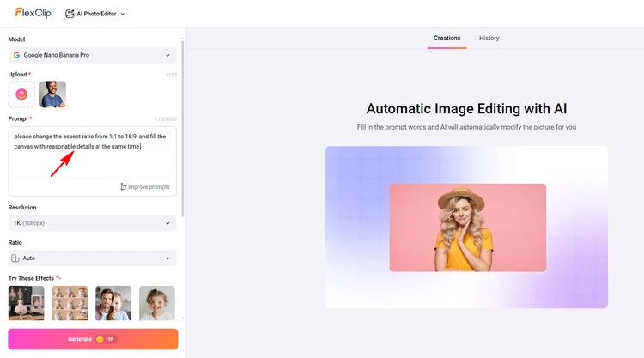The height and width of the screenshot is (358, 644).
Task: Choose the figurine effect thumbnail
Action: [27, 303]
